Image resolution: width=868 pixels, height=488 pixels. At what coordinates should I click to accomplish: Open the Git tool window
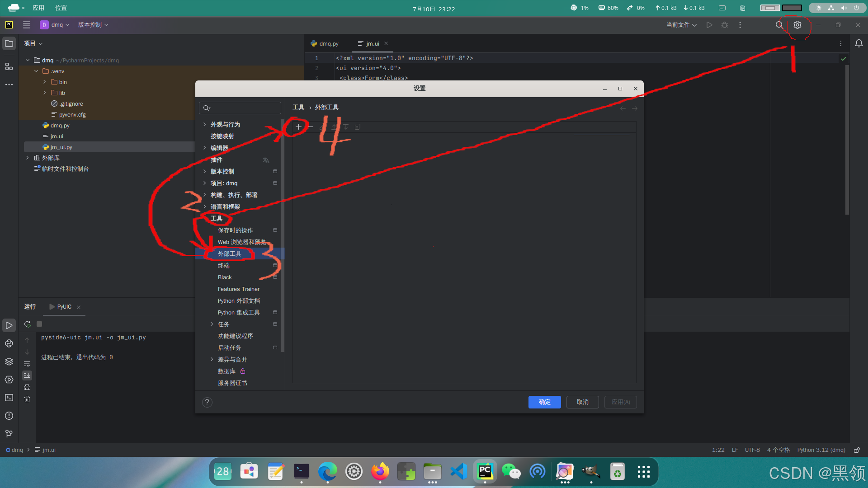(x=9, y=433)
